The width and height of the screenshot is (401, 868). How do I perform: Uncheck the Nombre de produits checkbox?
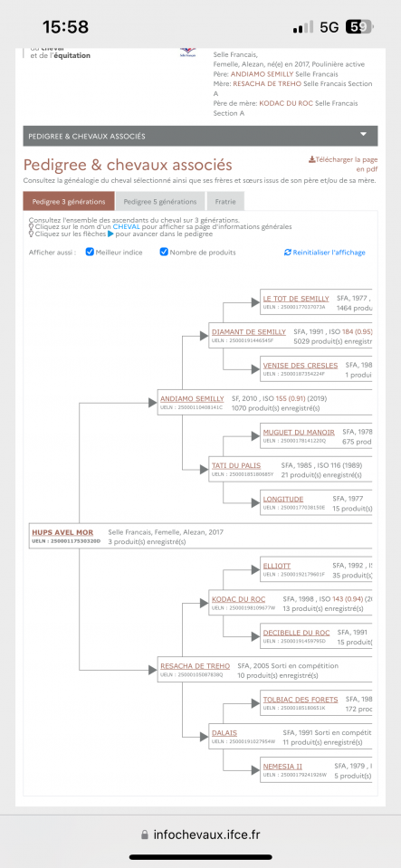click(x=164, y=252)
